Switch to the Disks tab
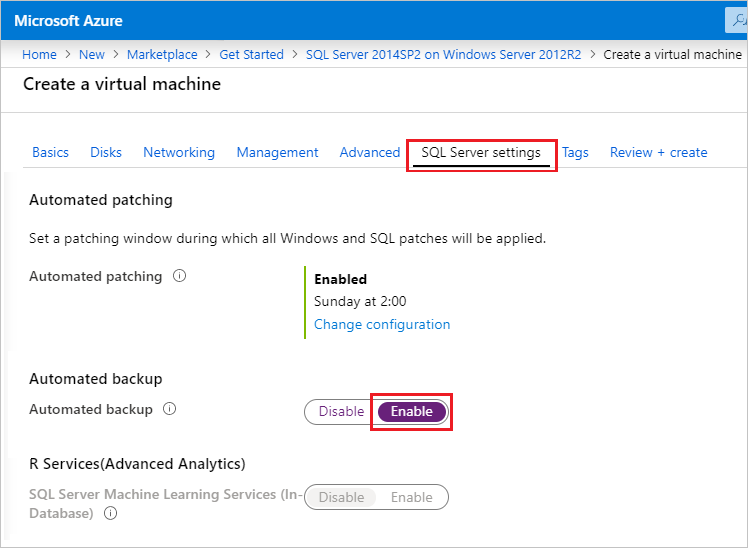The width and height of the screenshot is (749, 551). (106, 152)
